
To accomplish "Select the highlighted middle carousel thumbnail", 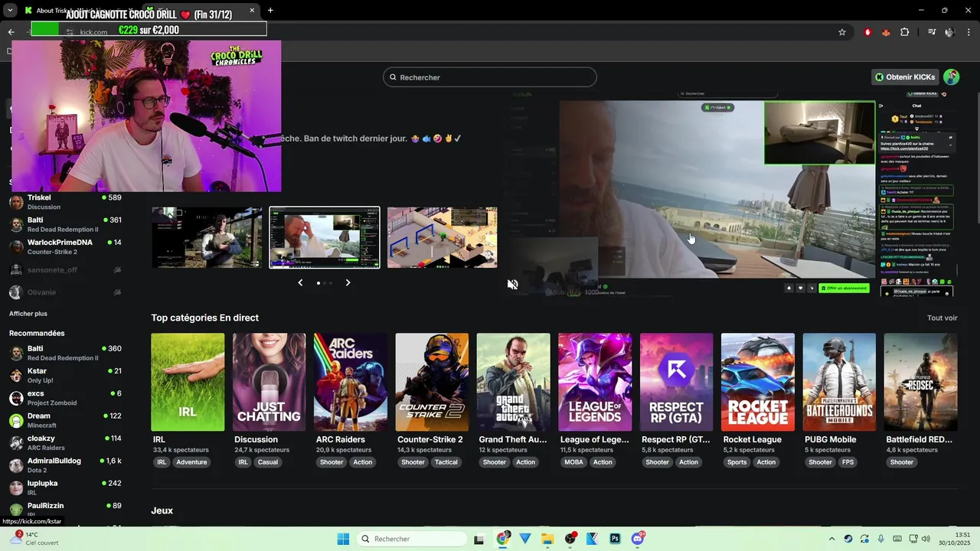I will (x=325, y=237).
